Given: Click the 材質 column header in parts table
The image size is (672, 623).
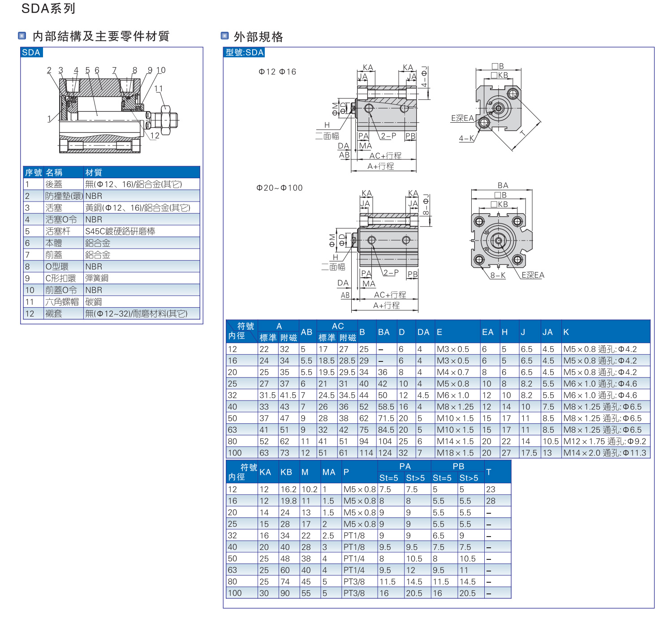Looking at the screenshot, I should [x=94, y=172].
